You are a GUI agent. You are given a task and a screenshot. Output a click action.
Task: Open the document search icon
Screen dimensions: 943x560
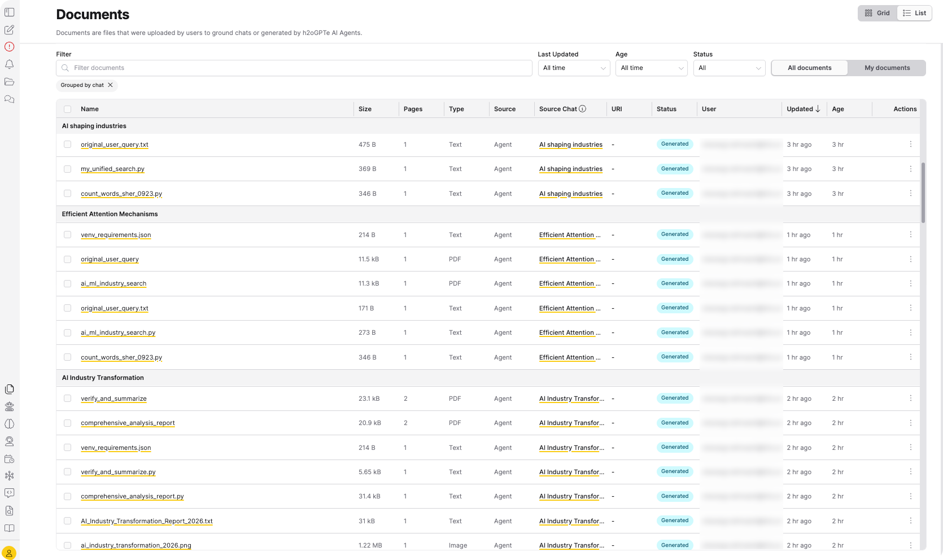pyautogui.click(x=9, y=511)
